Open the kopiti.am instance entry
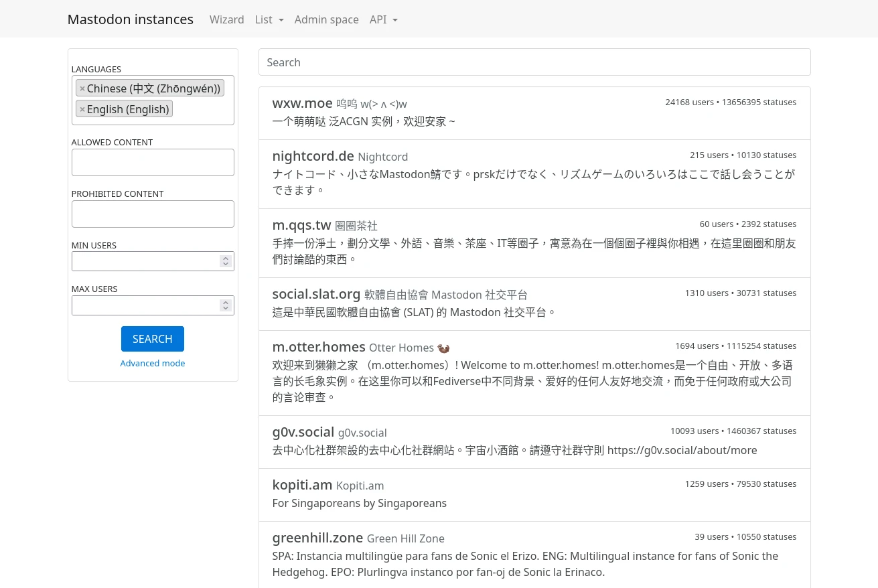This screenshot has width=878, height=588. 302,485
